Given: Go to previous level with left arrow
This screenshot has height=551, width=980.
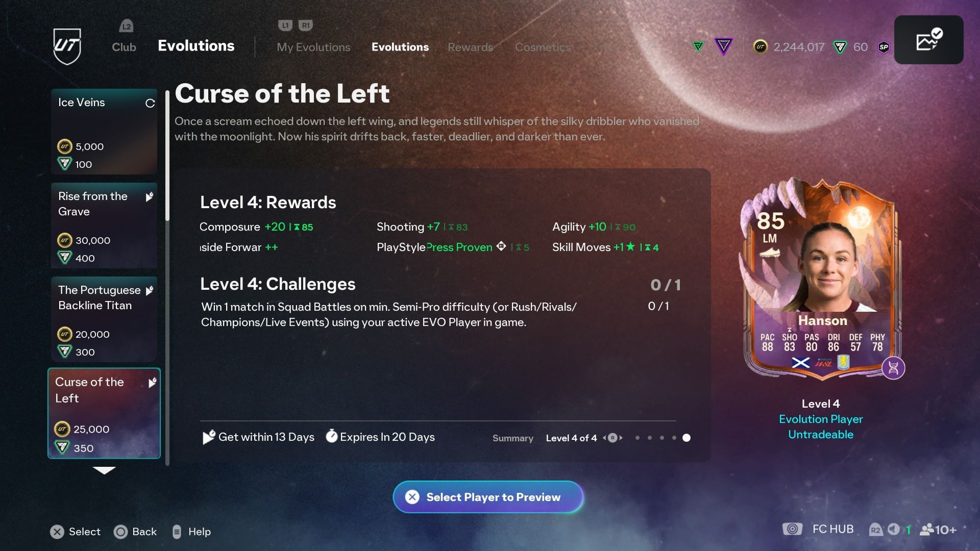Looking at the screenshot, I should pos(604,438).
